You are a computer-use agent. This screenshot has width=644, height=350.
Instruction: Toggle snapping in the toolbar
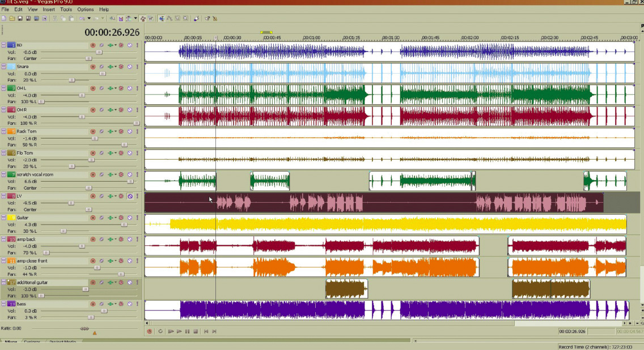[112, 19]
